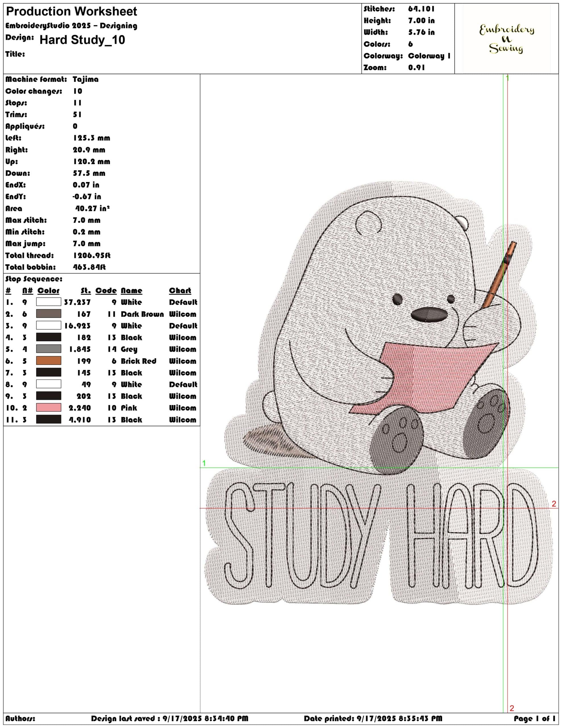Click the down value "57.5 mm"
The width and height of the screenshot is (562, 728).
click(89, 173)
